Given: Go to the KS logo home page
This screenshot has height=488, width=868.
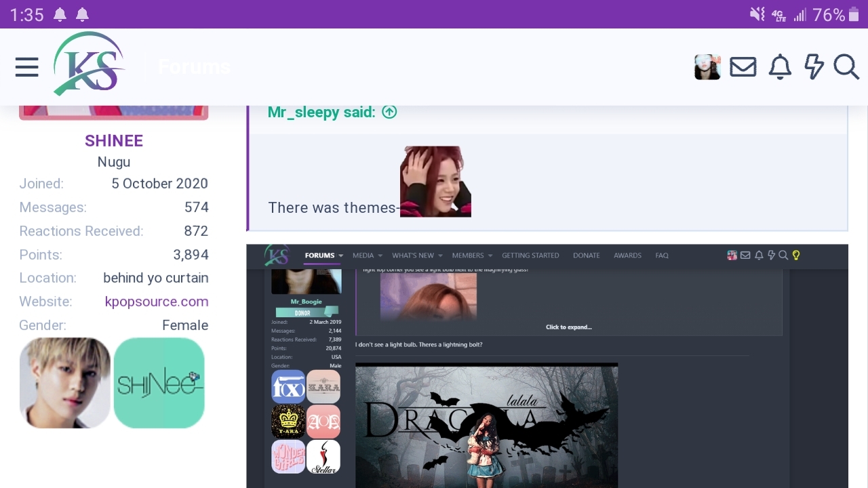Looking at the screenshot, I should (89, 64).
